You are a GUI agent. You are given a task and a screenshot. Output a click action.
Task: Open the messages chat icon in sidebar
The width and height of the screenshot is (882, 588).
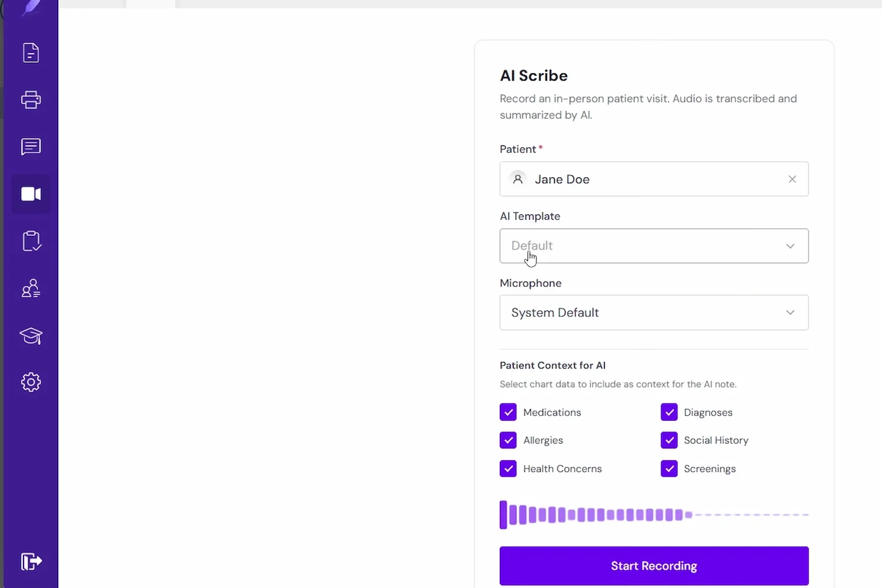click(31, 146)
